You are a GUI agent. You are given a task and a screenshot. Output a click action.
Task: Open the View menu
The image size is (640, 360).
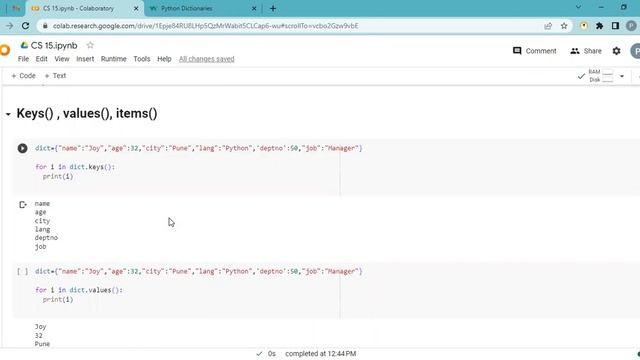pyautogui.click(x=62, y=59)
